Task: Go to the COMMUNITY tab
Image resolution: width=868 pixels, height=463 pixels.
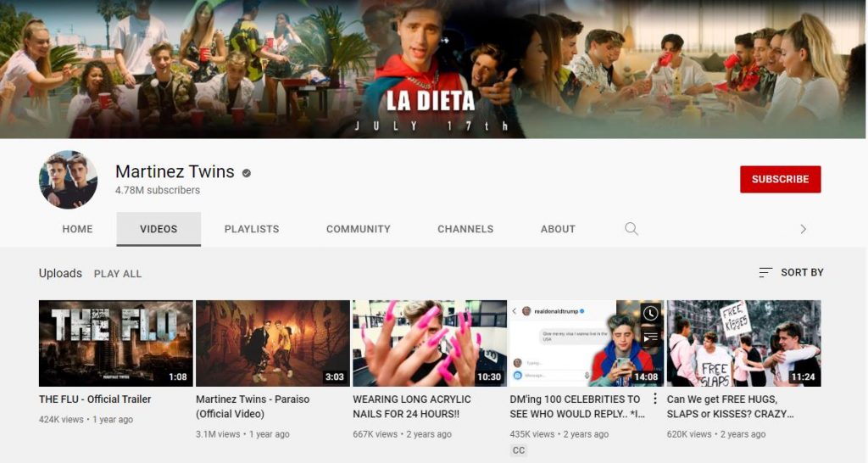Action: (359, 229)
